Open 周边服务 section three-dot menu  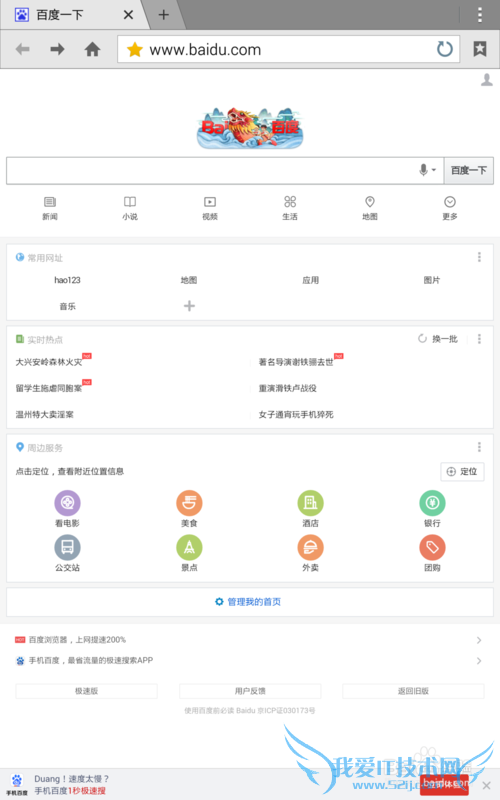tap(479, 447)
